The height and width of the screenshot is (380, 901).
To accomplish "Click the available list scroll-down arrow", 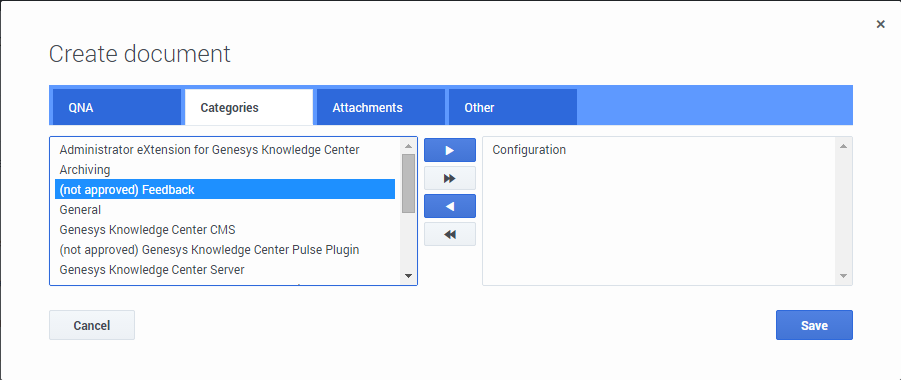I will coord(409,276).
